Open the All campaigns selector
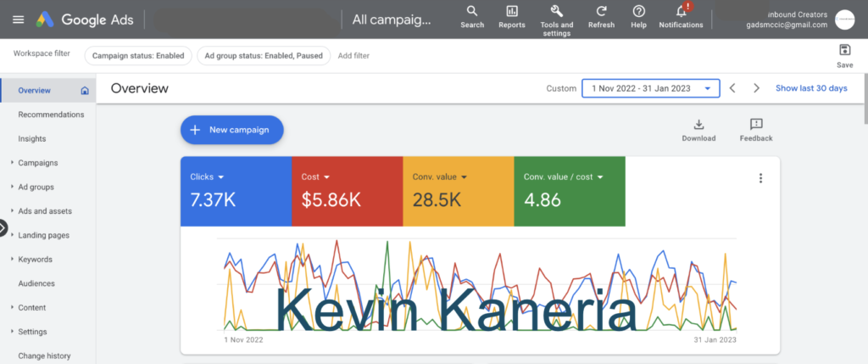This screenshot has height=364, width=868. pyautogui.click(x=392, y=20)
